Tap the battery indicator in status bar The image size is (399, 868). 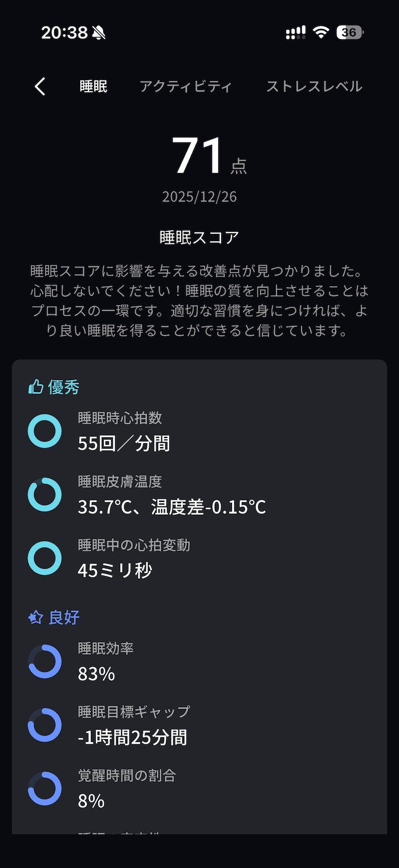(349, 33)
